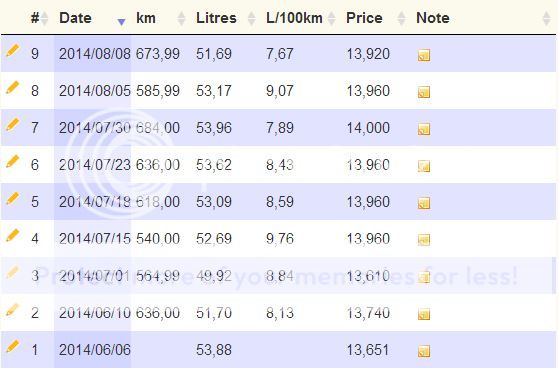The image size is (558, 368).
Task: Edit the first entry dated 2014/06/06
Action: point(12,347)
